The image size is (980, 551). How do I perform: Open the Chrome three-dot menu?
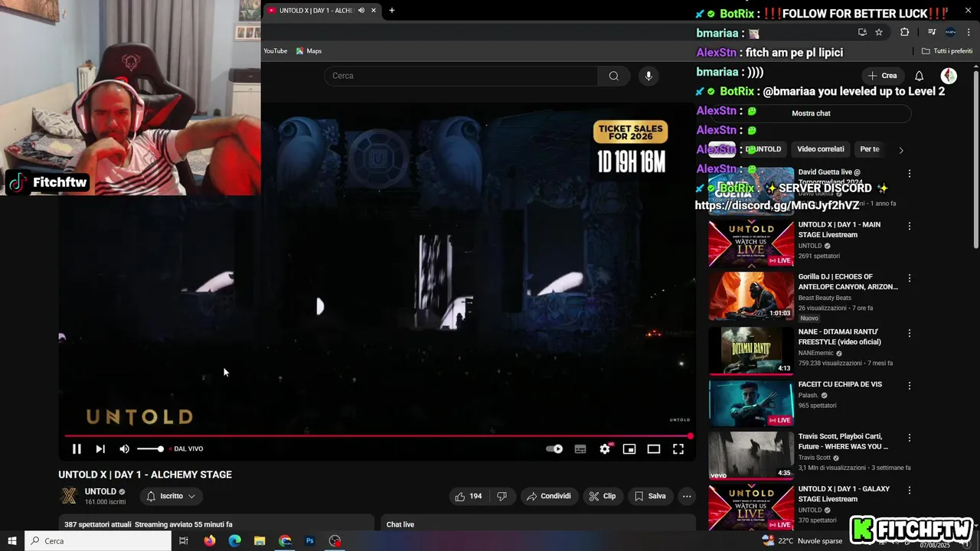tap(969, 32)
